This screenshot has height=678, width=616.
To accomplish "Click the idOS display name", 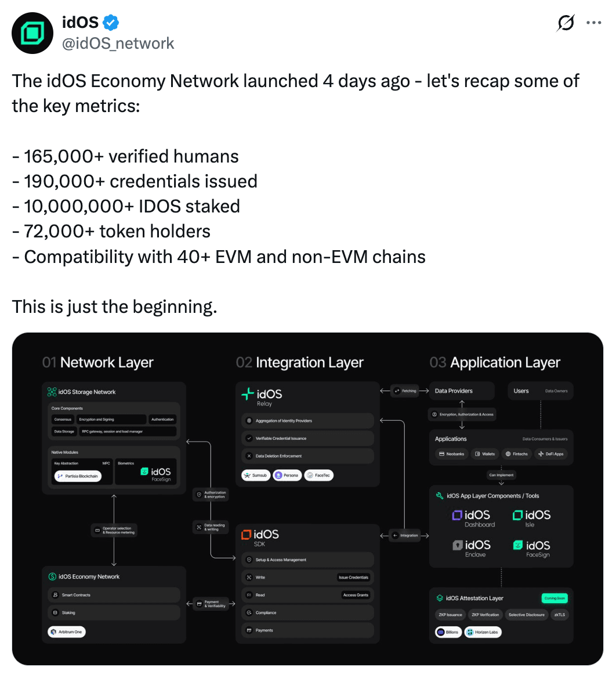I will coord(80,23).
